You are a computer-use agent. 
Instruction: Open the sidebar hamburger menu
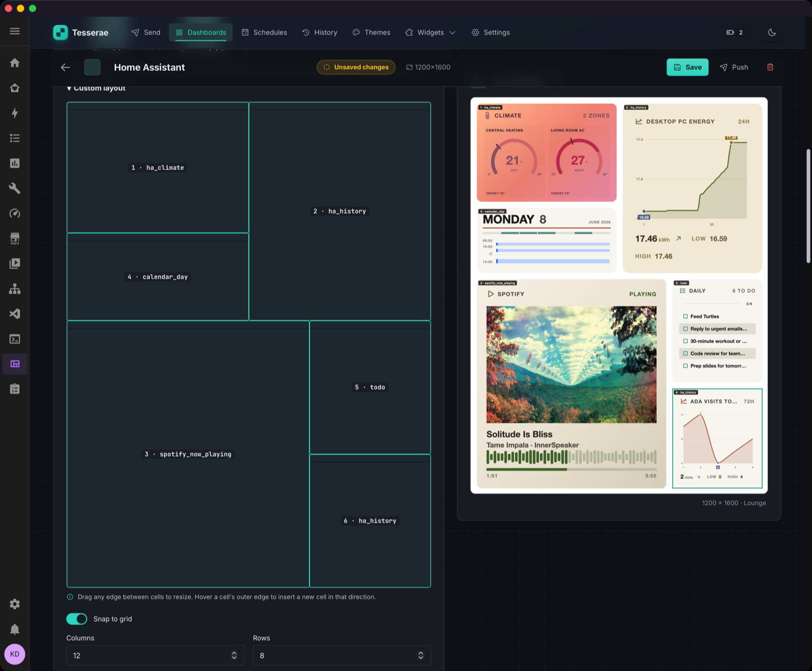coord(15,31)
